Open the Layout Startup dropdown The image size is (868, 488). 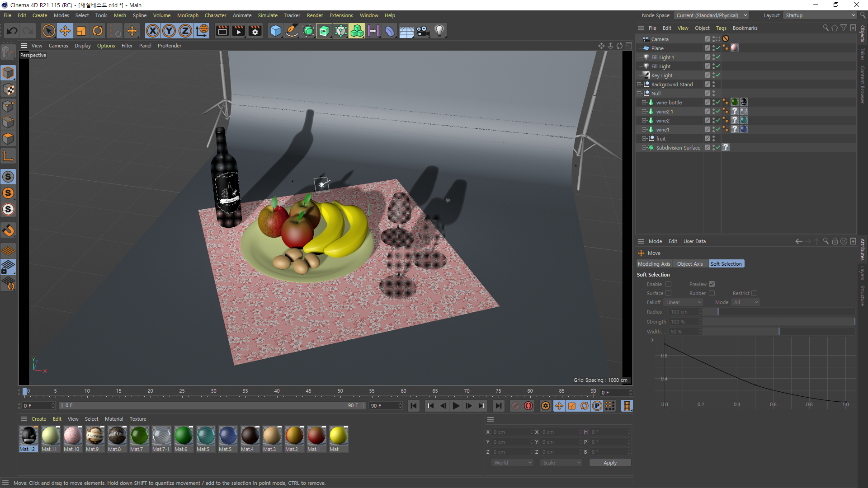tap(820, 15)
